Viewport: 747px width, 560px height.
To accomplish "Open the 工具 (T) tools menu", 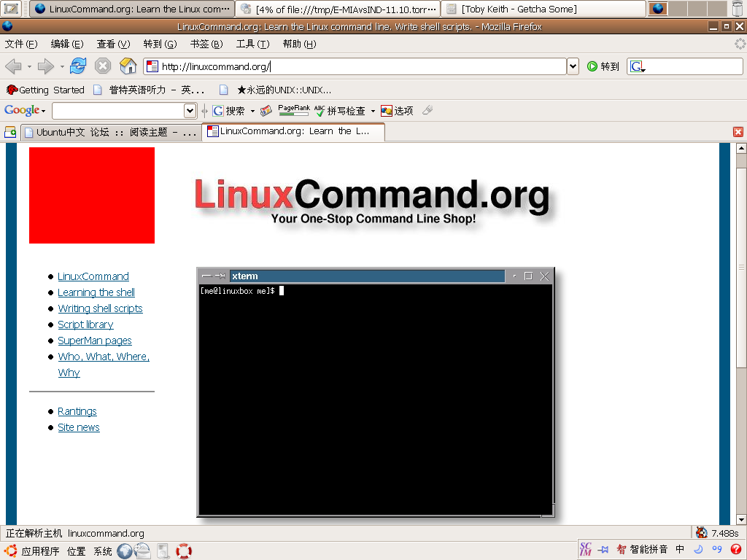I will tap(253, 44).
